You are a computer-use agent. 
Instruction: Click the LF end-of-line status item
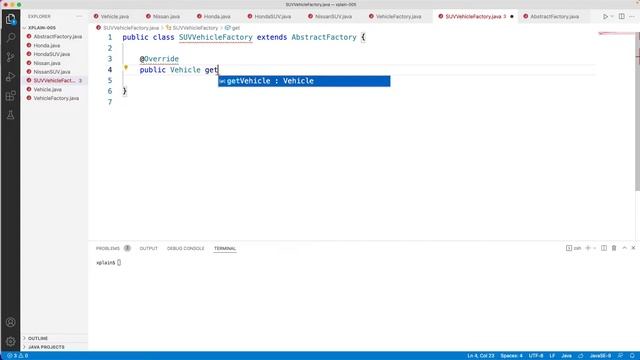click(x=552, y=356)
